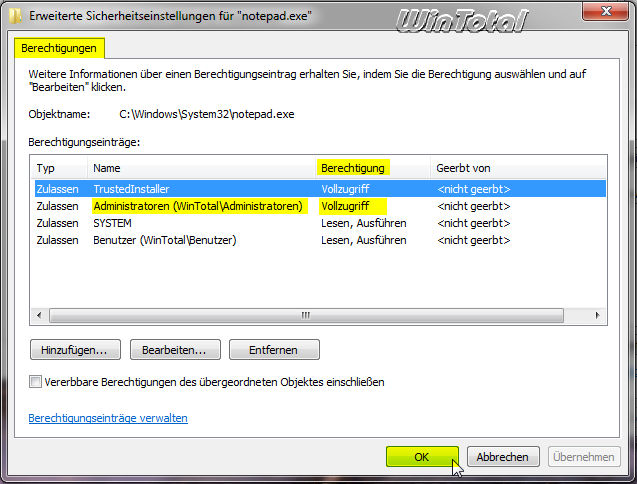Switch to the Berechtigungen tab
The image size is (637, 484).
(x=59, y=48)
